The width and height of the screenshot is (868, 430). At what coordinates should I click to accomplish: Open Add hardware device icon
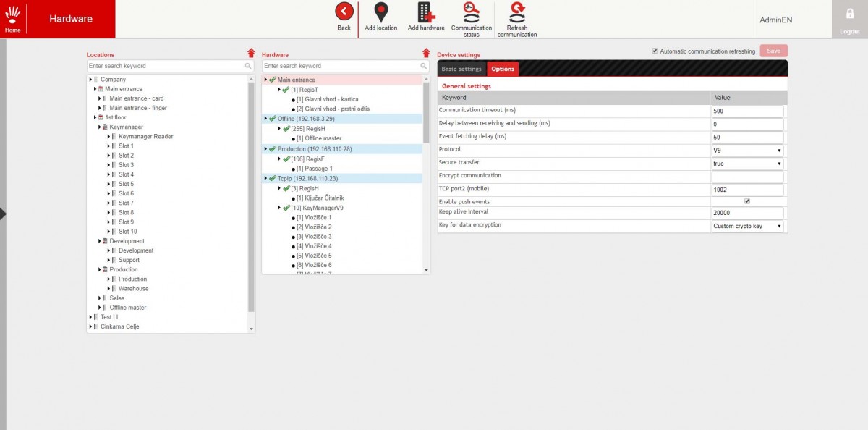(426, 12)
